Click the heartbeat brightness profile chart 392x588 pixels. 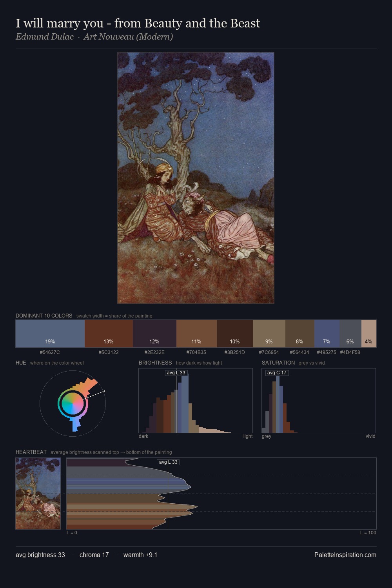tap(221, 494)
